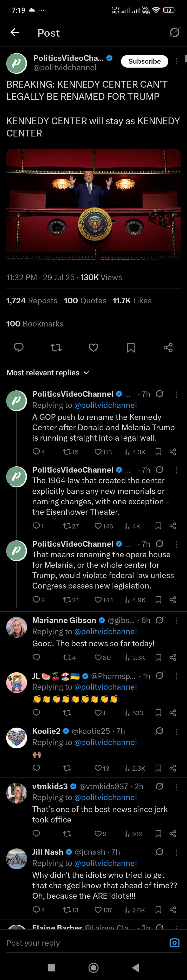This screenshot has width=187, height=980.
Task: Share the main post
Action: (x=168, y=347)
